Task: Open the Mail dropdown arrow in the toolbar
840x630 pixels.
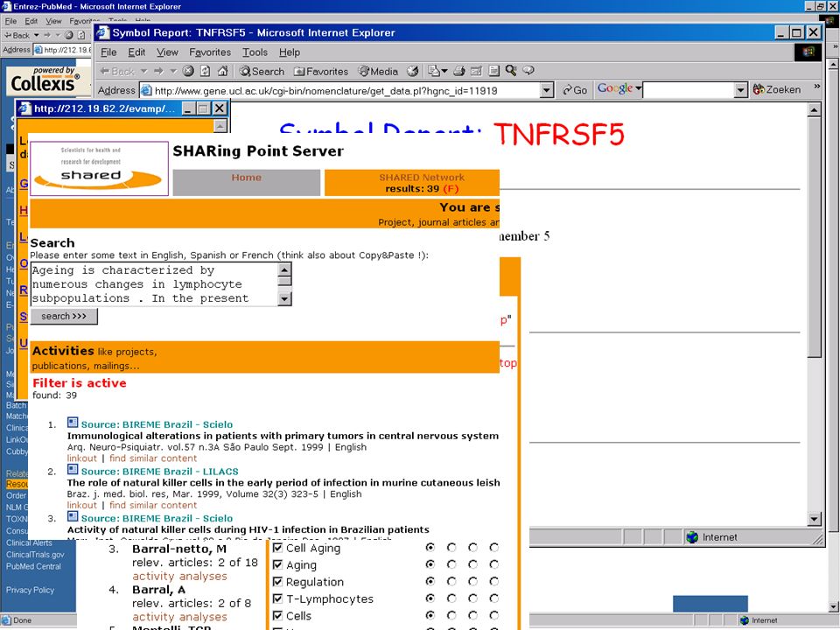Action: pyautogui.click(x=444, y=71)
